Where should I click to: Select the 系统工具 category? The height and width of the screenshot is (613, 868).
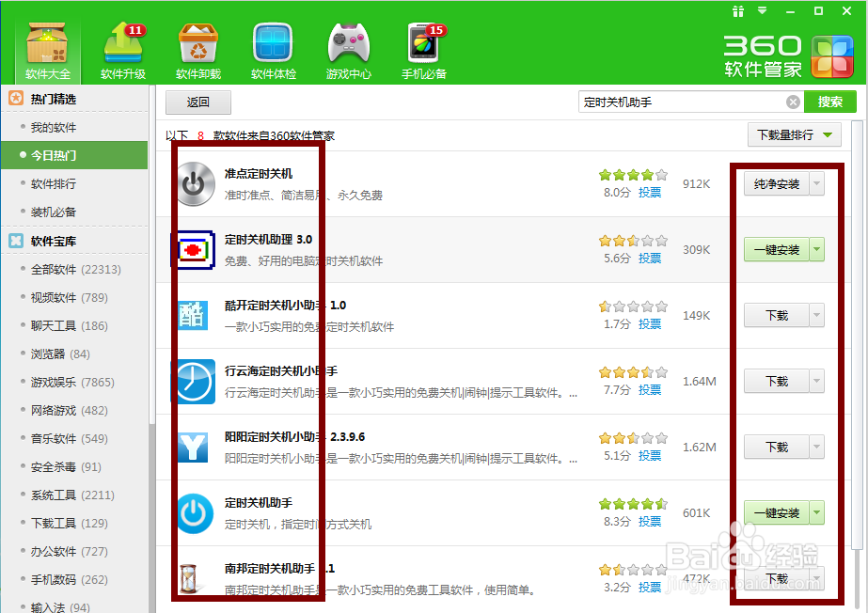click(x=55, y=495)
